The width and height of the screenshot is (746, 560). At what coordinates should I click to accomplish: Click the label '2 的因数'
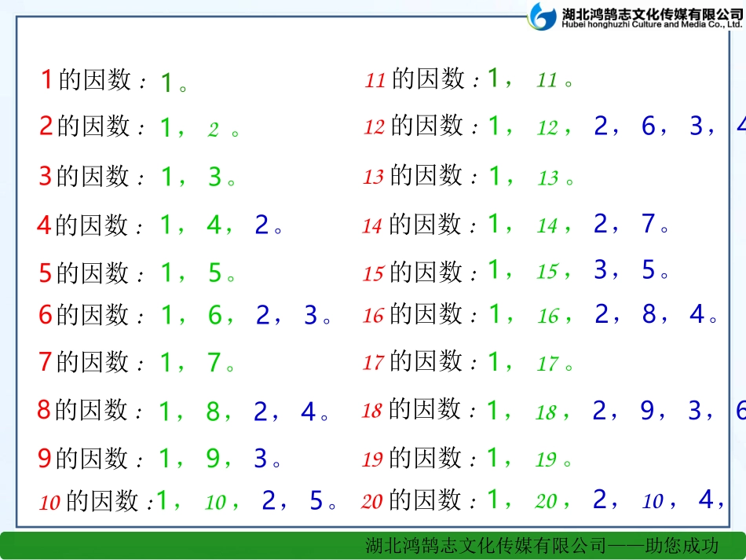[x=85, y=126]
